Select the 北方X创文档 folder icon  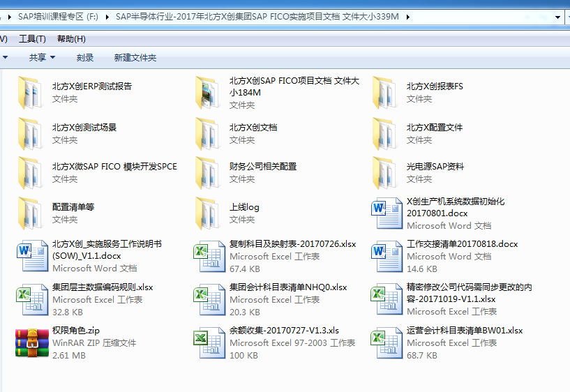(x=208, y=133)
